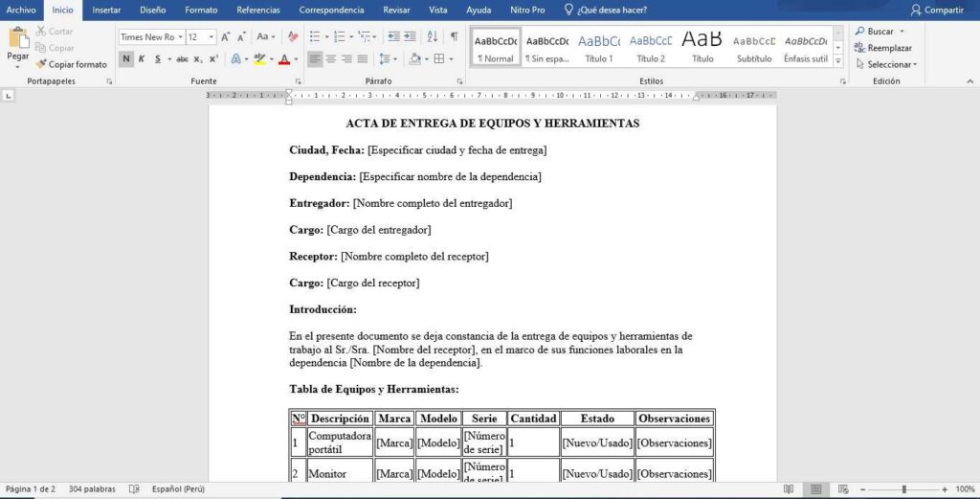Click the Reemplazar button
The height and width of the screenshot is (499, 980).
883,48
